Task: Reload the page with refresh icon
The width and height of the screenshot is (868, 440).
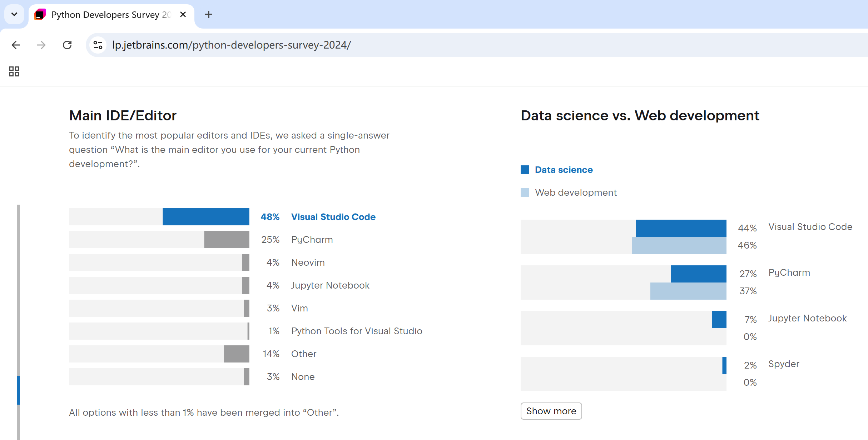Action: (x=67, y=45)
